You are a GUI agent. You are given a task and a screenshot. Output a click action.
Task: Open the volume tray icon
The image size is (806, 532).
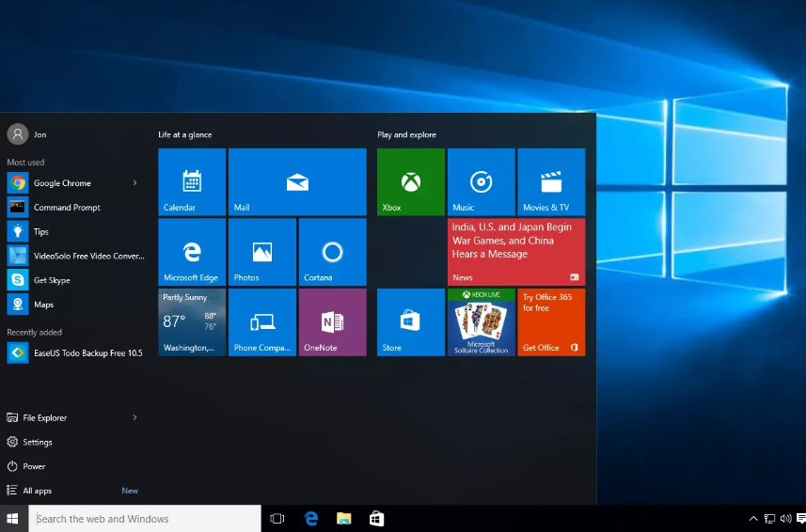[x=785, y=519]
